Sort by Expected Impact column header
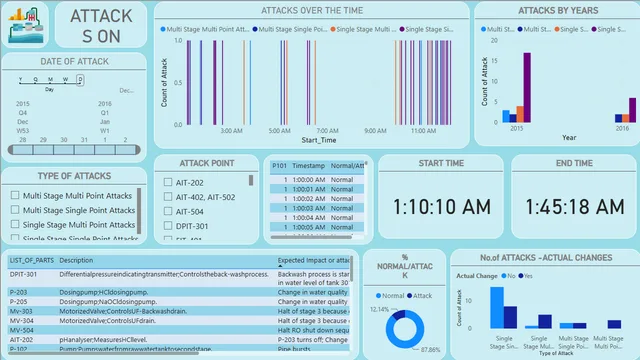The width and height of the screenshot is (640, 360). (313, 260)
